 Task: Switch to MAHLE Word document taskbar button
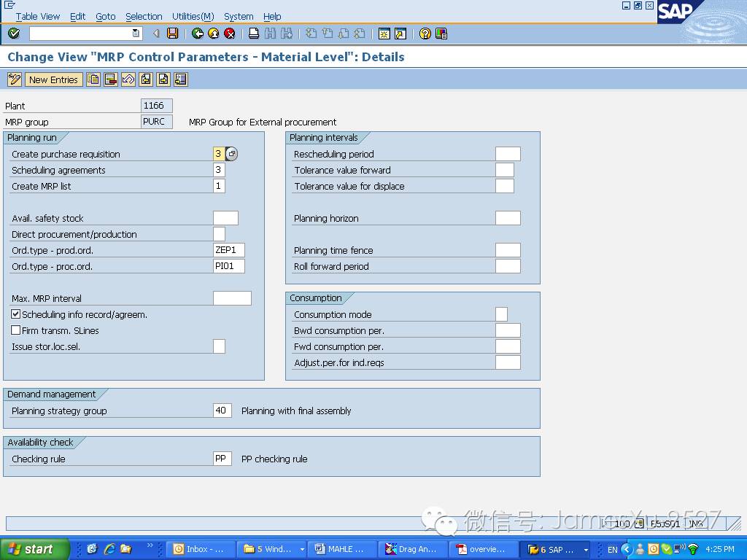(343, 549)
